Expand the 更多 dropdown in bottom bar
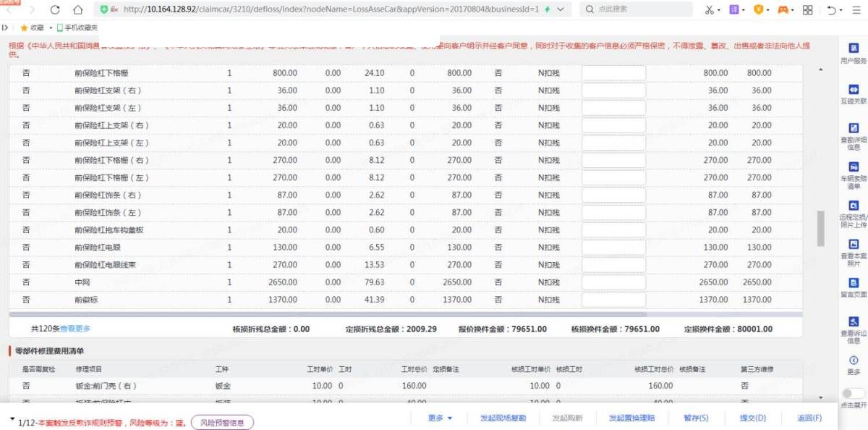This screenshot has height=430, width=868. click(x=440, y=418)
